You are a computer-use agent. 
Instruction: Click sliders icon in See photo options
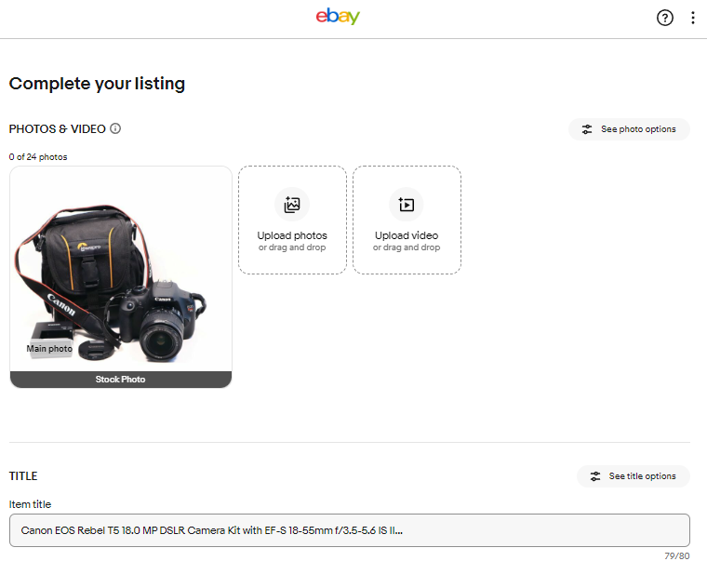point(587,129)
